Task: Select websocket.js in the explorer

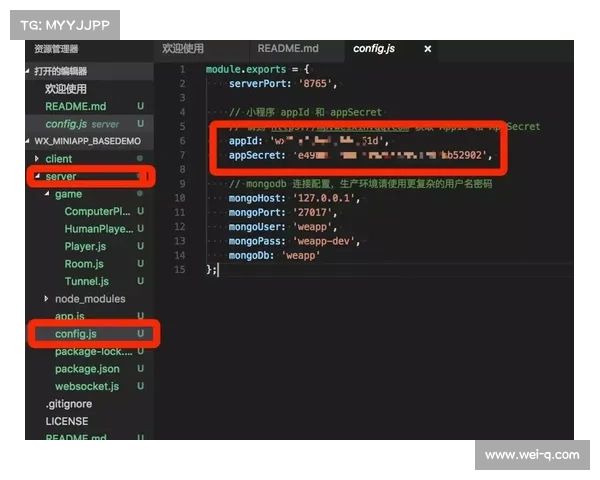Action: 87,386
